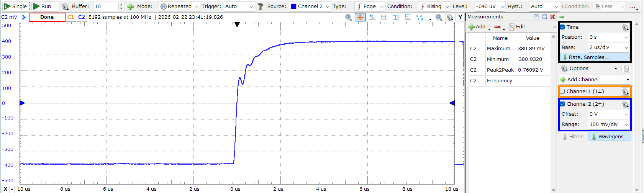This screenshot has height=193, width=644.
Task: Open plot settings gear next to Y
Action: pos(450,17)
